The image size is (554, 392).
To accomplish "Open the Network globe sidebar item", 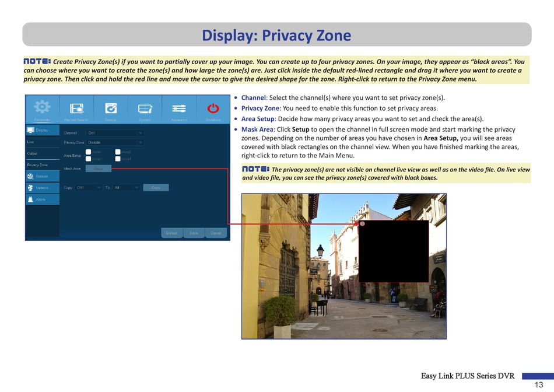I will (43, 188).
